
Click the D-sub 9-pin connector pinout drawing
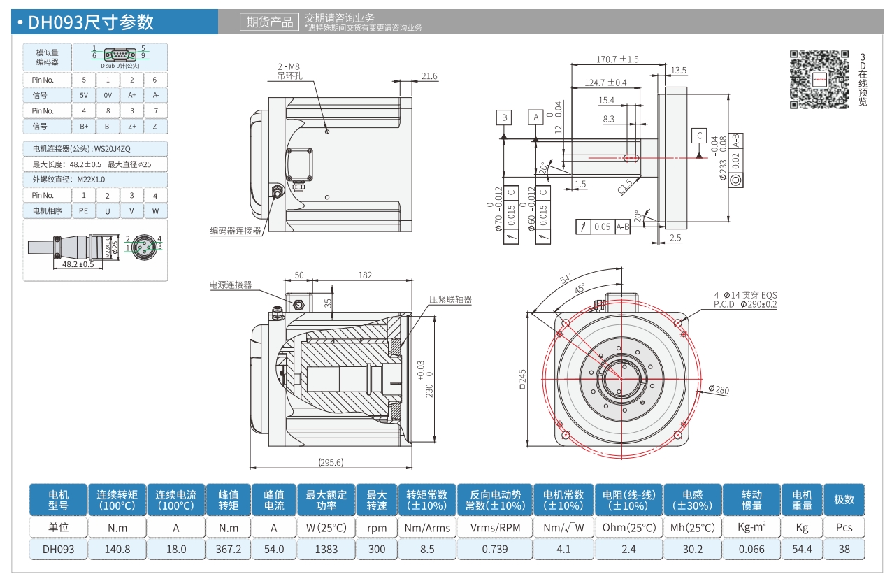click(120, 55)
